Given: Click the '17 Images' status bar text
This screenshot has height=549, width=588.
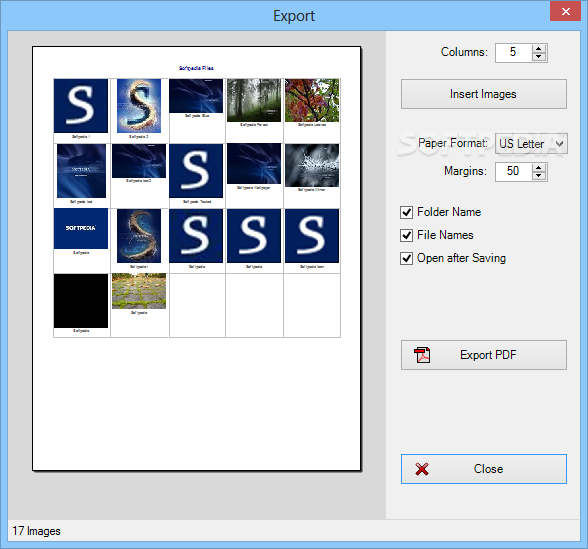Looking at the screenshot, I should pyautogui.click(x=36, y=531).
